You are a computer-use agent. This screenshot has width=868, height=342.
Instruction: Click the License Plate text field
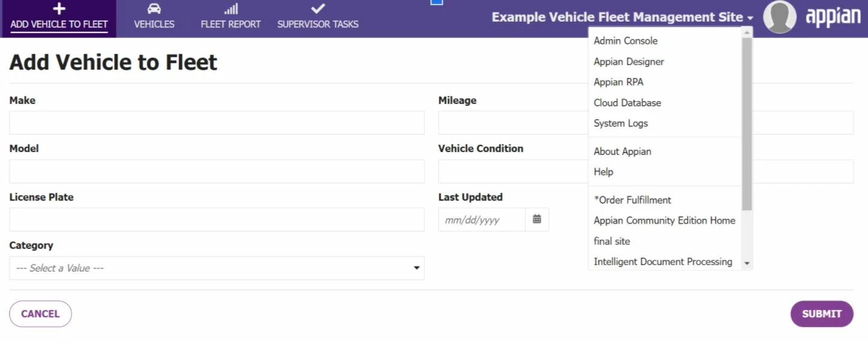click(x=216, y=219)
